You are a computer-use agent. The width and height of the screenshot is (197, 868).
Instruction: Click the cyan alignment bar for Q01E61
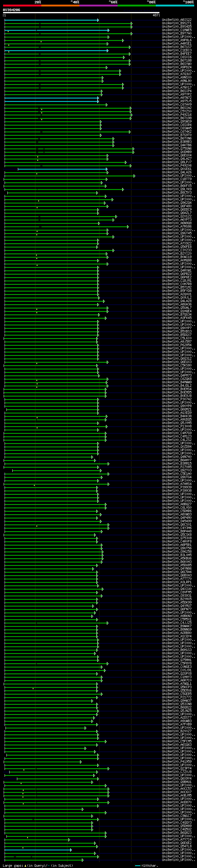pos(62,169)
